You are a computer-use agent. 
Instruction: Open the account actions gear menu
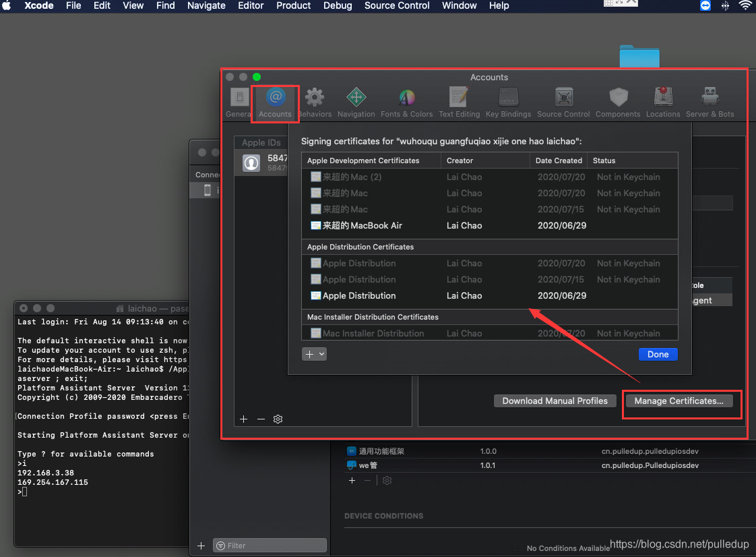pyautogui.click(x=278, y=419)
